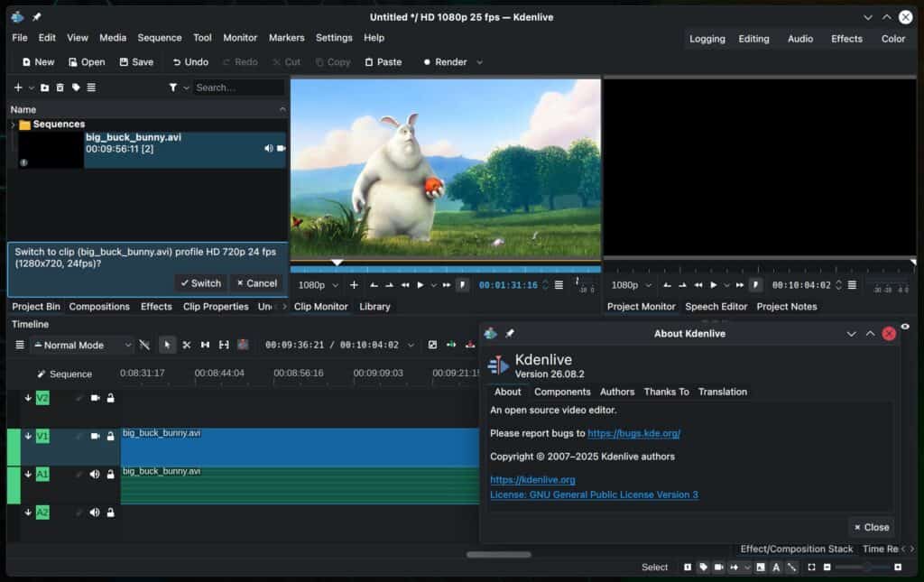Play the timeline in Project Monitor
The image size is (924, 582).
pos(714,285)
